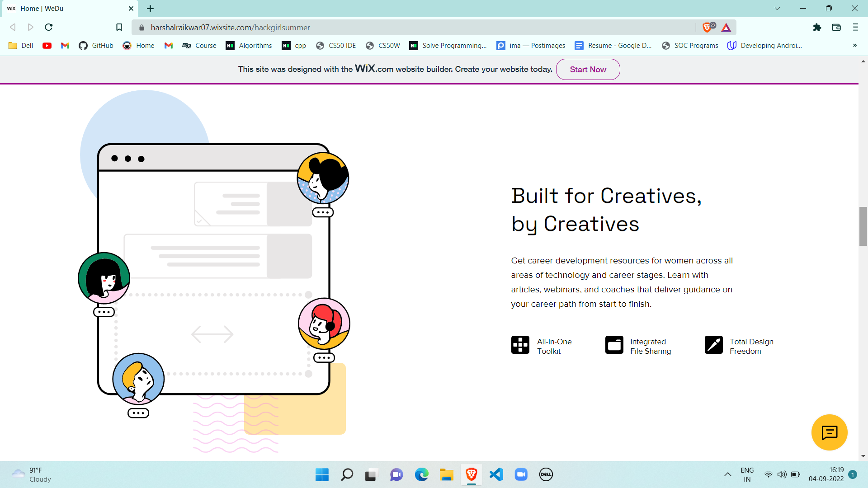Reload the page
Image resolution: width=868 pixels, height=488 pixels.
click(x=49, y=28)
